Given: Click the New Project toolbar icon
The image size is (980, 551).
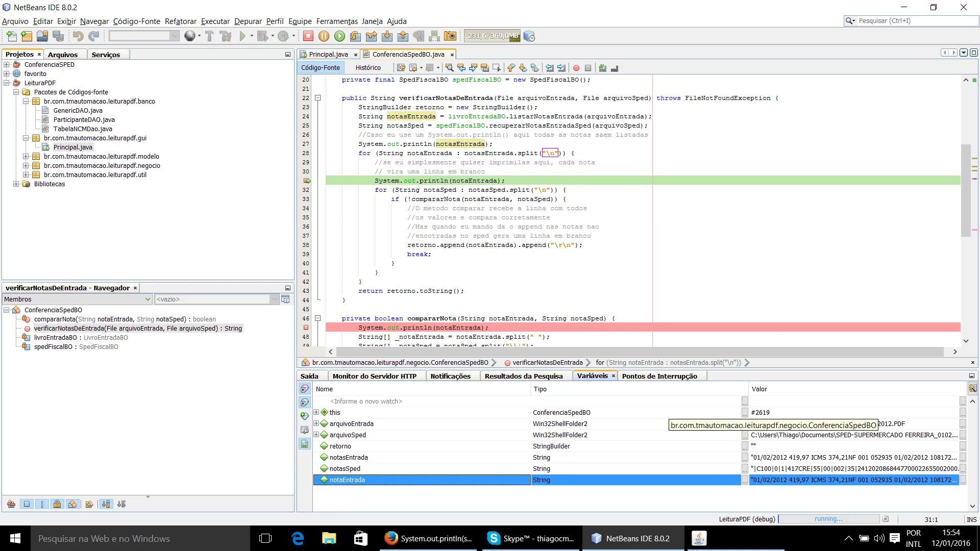Looking at the screenshot, I should pyautogui.click(x=27, y=36).
